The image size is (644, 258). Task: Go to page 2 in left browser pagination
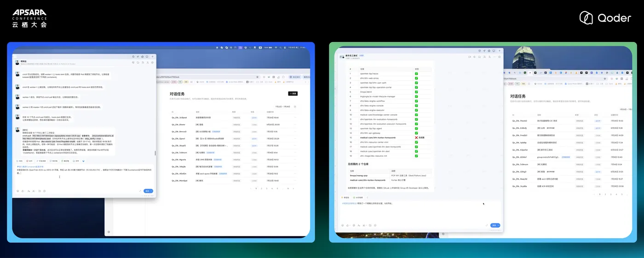point(261,188)
